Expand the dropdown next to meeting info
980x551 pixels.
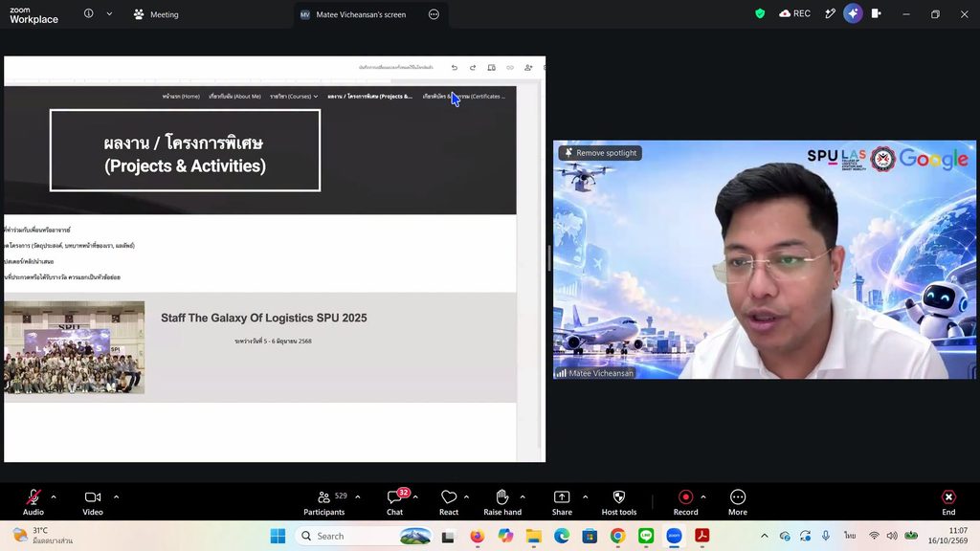(x=109, y=13)
